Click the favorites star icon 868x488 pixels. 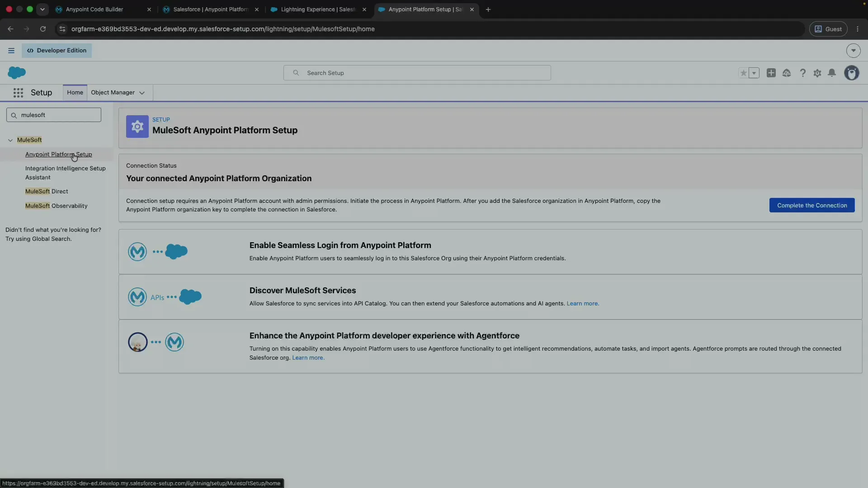point(743,73)
